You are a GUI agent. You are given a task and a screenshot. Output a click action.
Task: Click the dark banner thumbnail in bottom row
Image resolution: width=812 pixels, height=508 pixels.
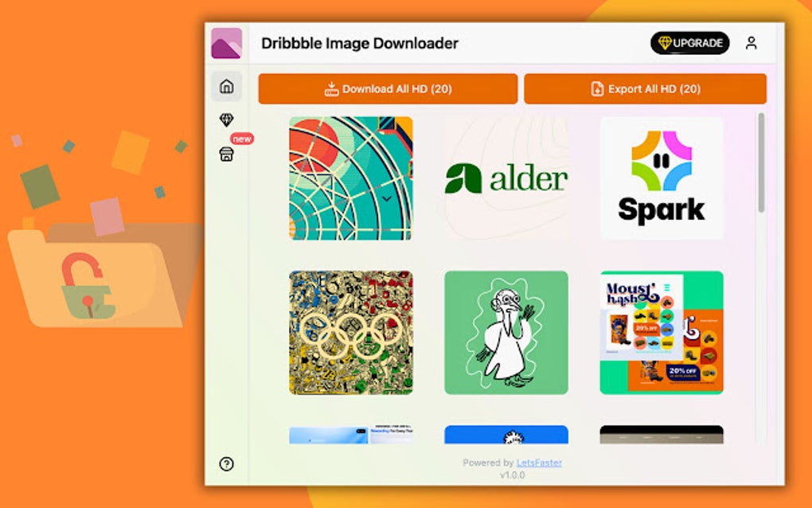pos(662,434)
